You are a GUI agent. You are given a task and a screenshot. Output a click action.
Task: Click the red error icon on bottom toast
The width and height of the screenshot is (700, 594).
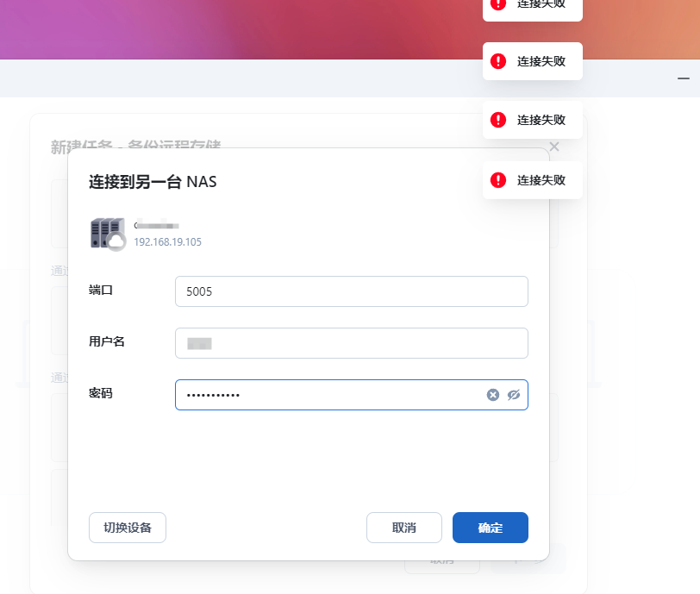[x=498, y=180]
